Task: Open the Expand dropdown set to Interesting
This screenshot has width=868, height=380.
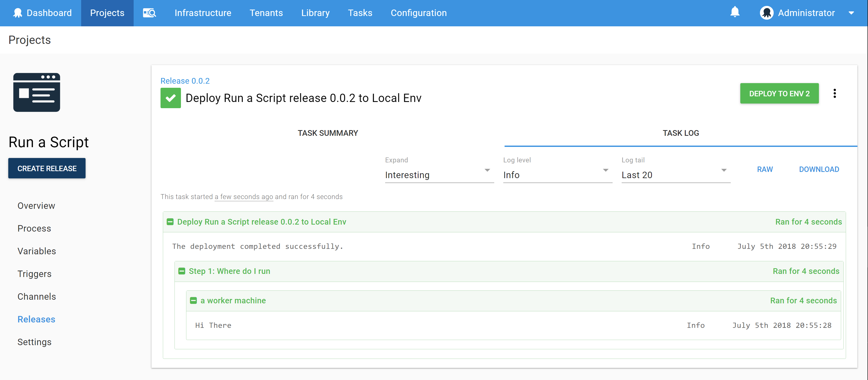Action: point(439,175)
